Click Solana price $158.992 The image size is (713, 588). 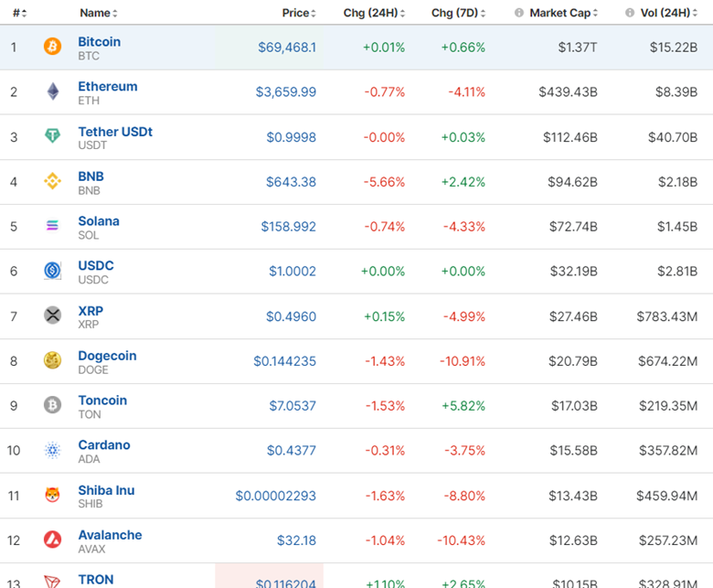(288, 227)
